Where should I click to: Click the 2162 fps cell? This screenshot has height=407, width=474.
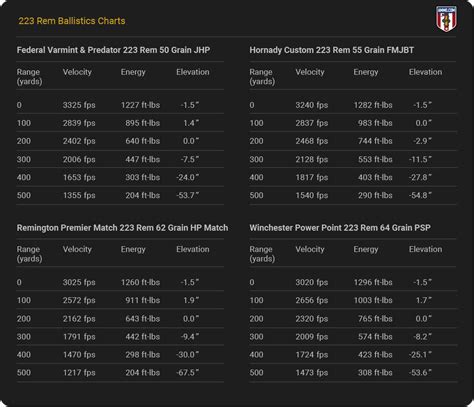coord(79,319)
